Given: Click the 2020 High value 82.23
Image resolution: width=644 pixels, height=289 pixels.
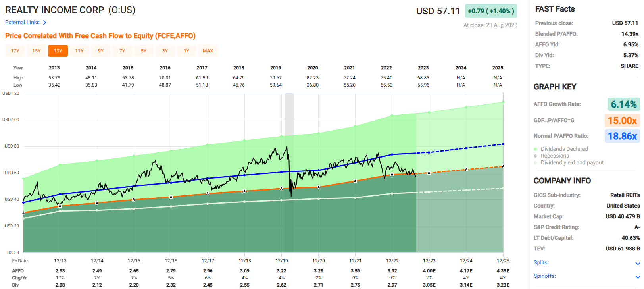Looking at the screenshot, I should click(313, 78).
